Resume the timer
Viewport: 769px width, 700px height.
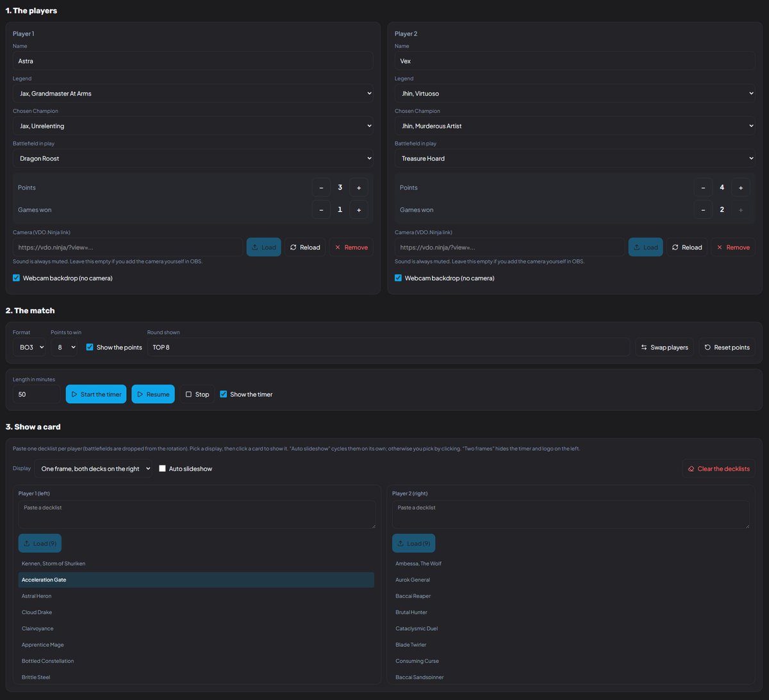[x=153, y=394]
